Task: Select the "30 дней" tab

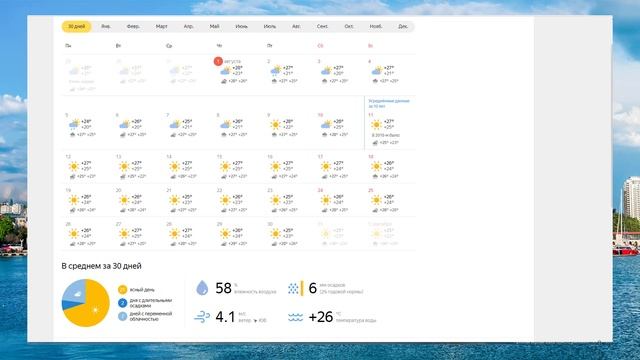Action: coord(76,27)
